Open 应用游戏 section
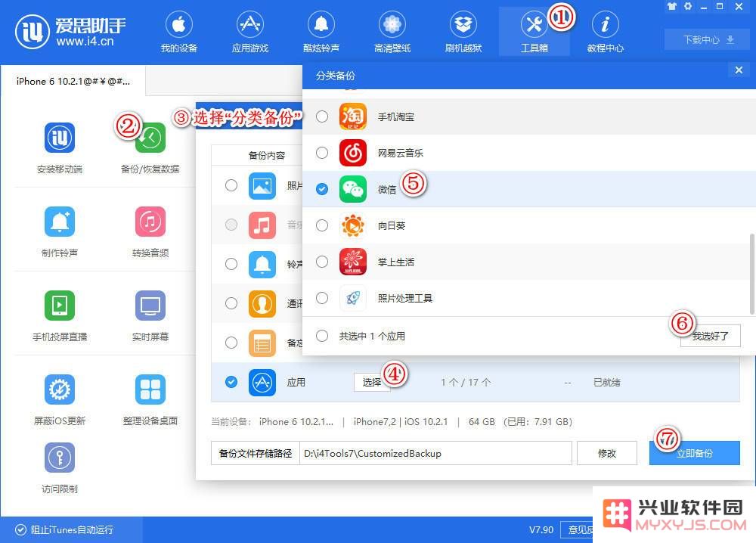 pyautogui.click(x=249, y=32)
